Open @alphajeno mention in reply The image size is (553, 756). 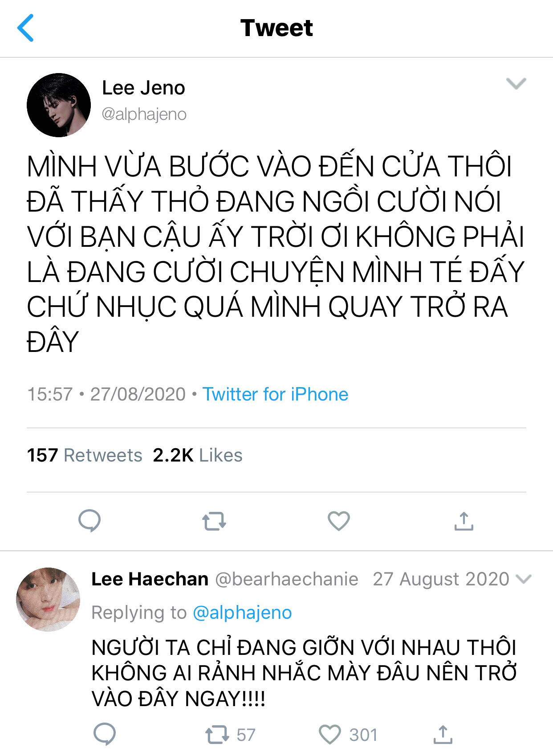(x=242, y=613)
